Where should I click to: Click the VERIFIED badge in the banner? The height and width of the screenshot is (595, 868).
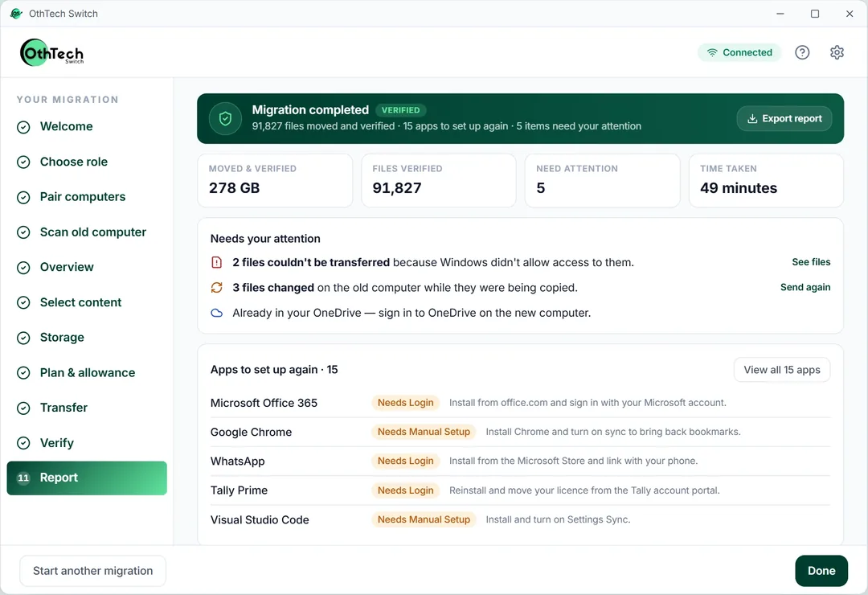[401, 110]
